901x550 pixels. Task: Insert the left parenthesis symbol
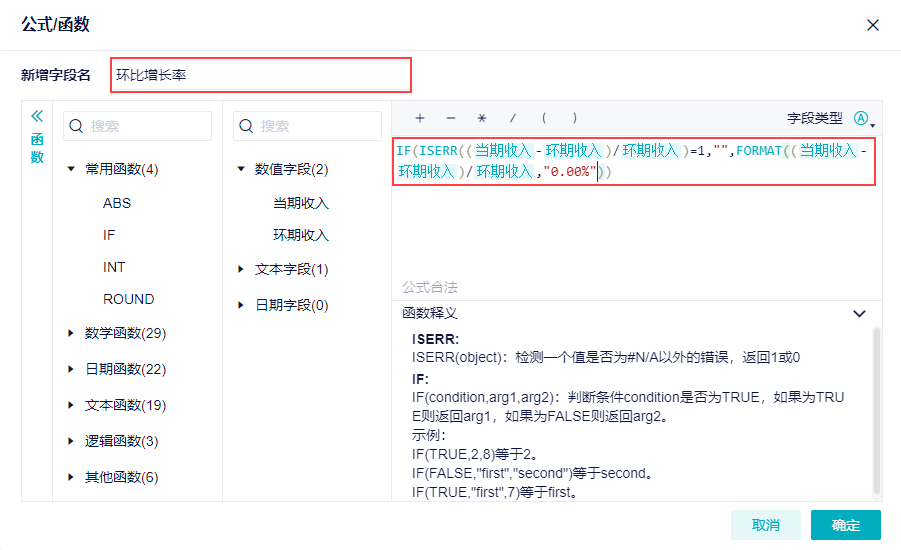click(544, 118)
